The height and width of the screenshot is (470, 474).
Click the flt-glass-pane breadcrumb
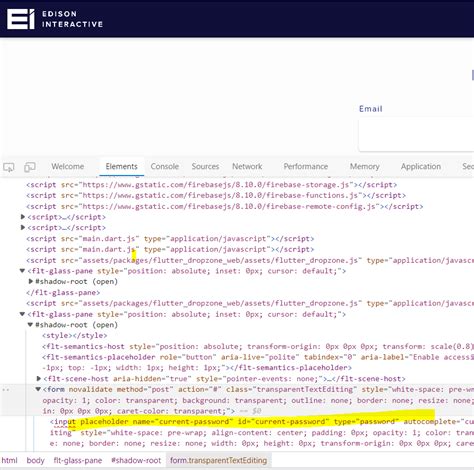pyautogui.click(x=78, y=460)
